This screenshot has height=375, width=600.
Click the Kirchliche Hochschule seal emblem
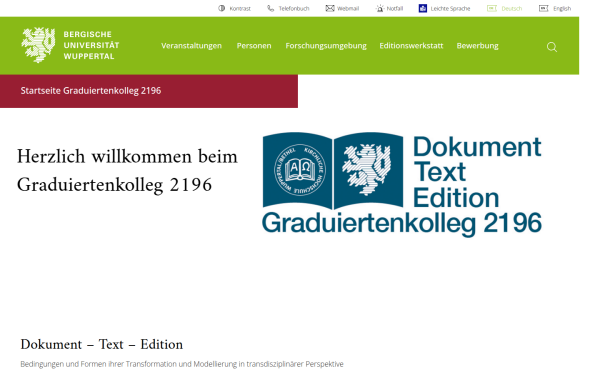(x=300, y=170)
